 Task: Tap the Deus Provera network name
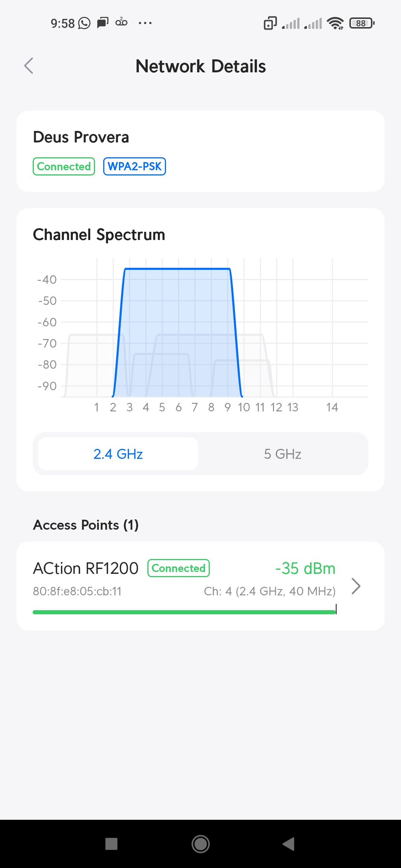pyautogui.click(x=81, y=137)
